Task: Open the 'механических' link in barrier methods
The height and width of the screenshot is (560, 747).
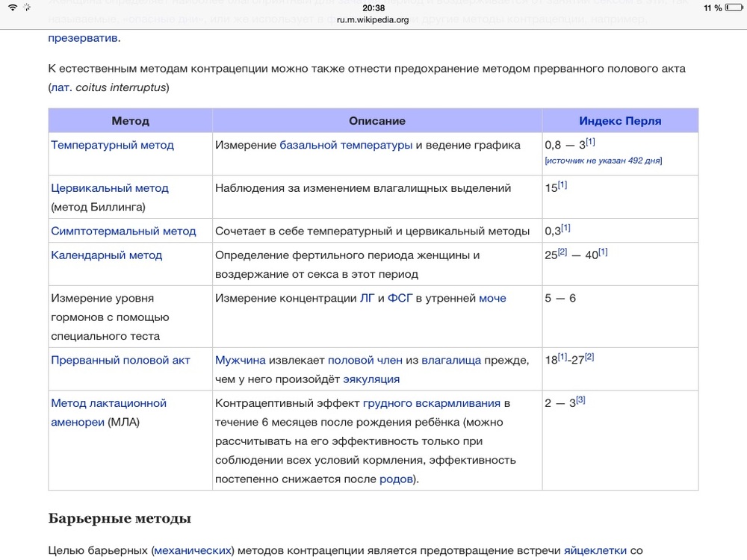Action: pyautogui.click(x=193, y=550)
